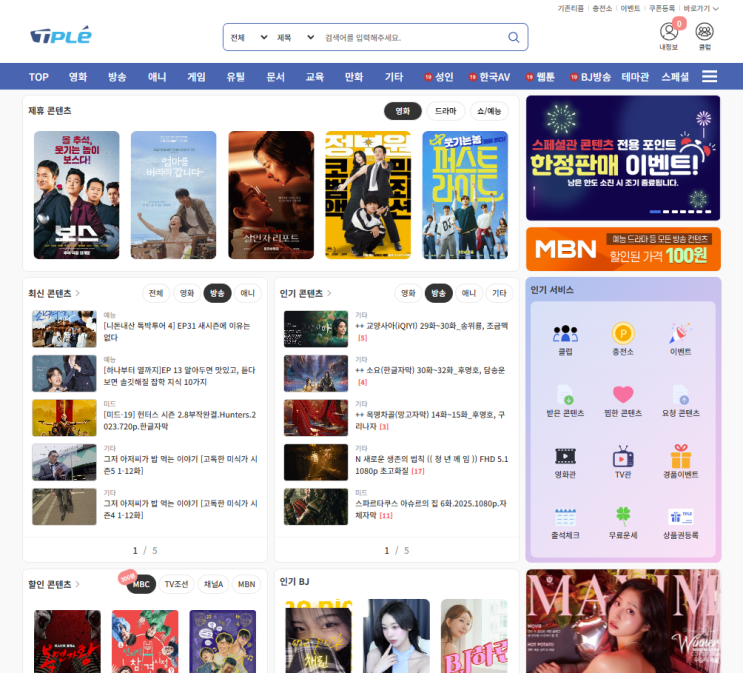The height and width of the screenshot is (673, 743).
Task: Select 영화 filter in 제휴 콘텐츠
Action: tap(403, 111)
